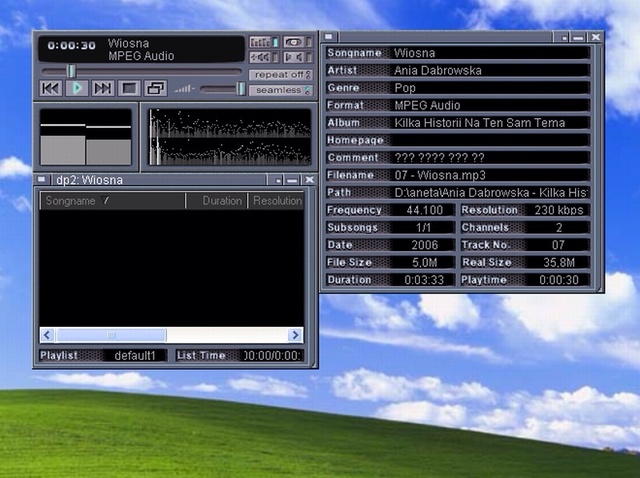The width and height of the screenshot is (640, 478).
Task: Click the Songname value Wiosna in the info window
Action: [414, 53]
